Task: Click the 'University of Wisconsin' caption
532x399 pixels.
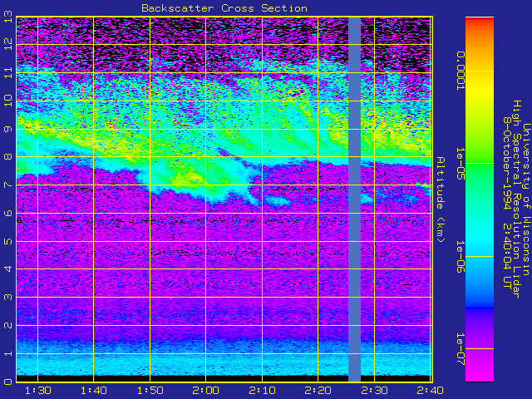Action: (x=525, y=199)
